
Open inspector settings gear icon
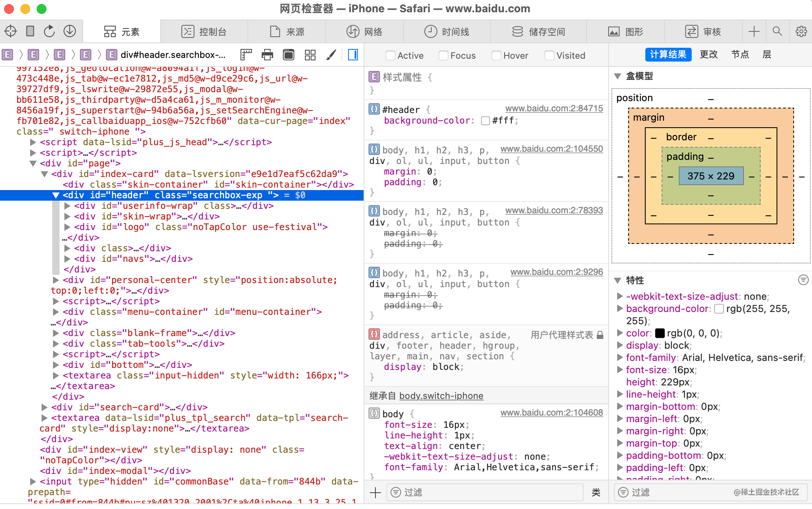(801, 31)
